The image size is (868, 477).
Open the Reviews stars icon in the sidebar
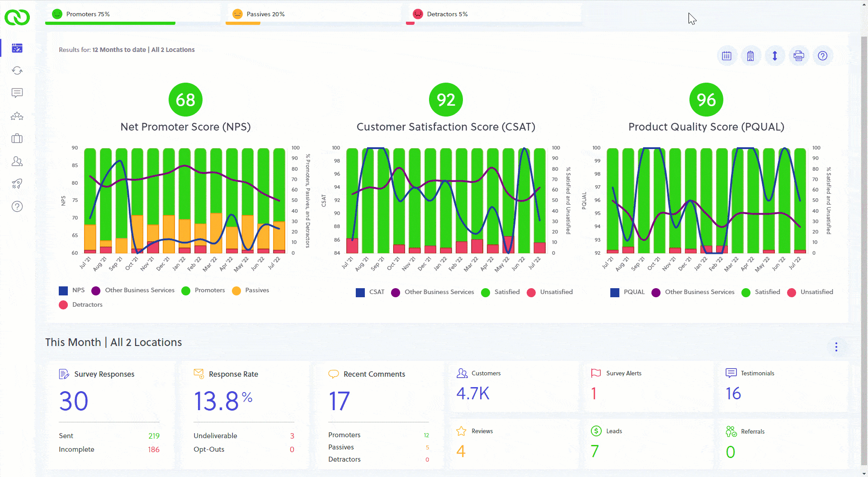click(17, 116)
